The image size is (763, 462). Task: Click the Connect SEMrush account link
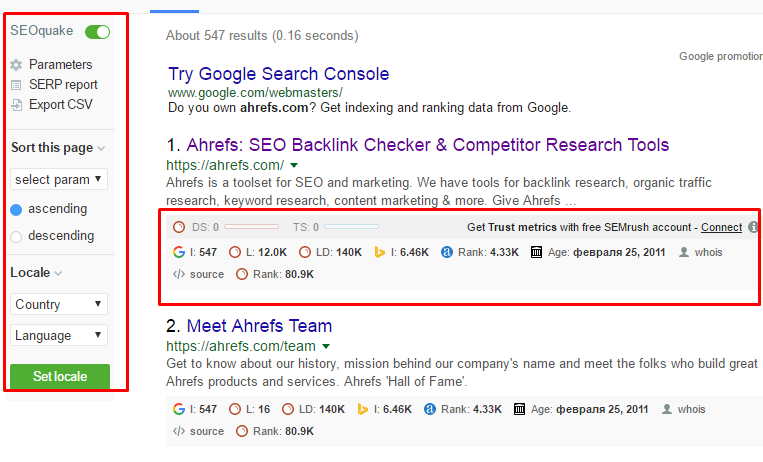click(x=721, y=227)
